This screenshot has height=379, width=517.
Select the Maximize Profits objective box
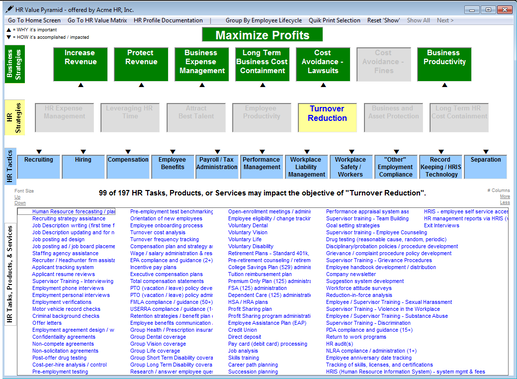pos(262,35)
